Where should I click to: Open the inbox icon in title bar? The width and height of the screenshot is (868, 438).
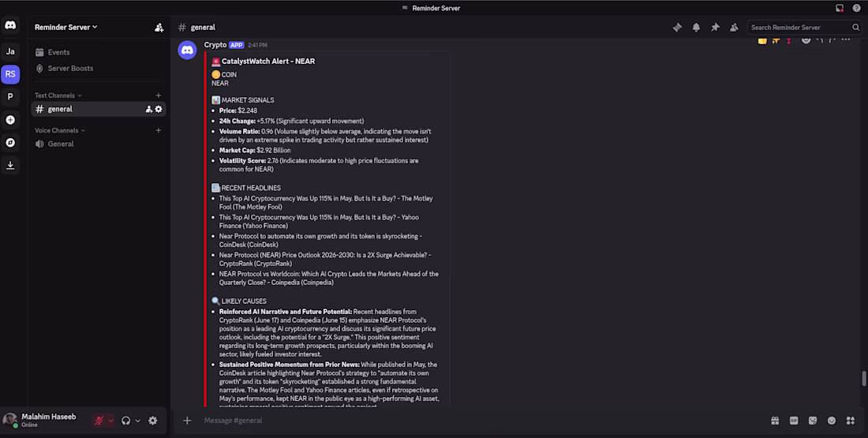(x=840, y=8)
